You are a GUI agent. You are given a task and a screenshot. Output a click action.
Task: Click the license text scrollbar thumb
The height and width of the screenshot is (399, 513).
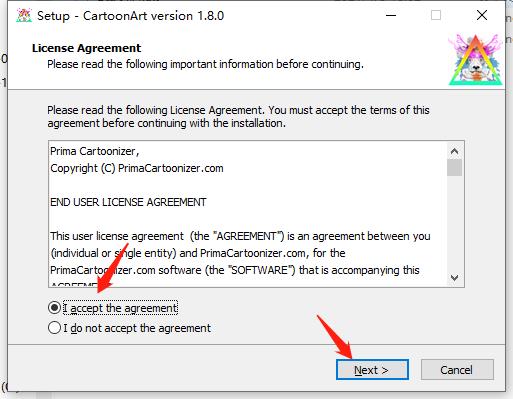(x=454, y=167)
